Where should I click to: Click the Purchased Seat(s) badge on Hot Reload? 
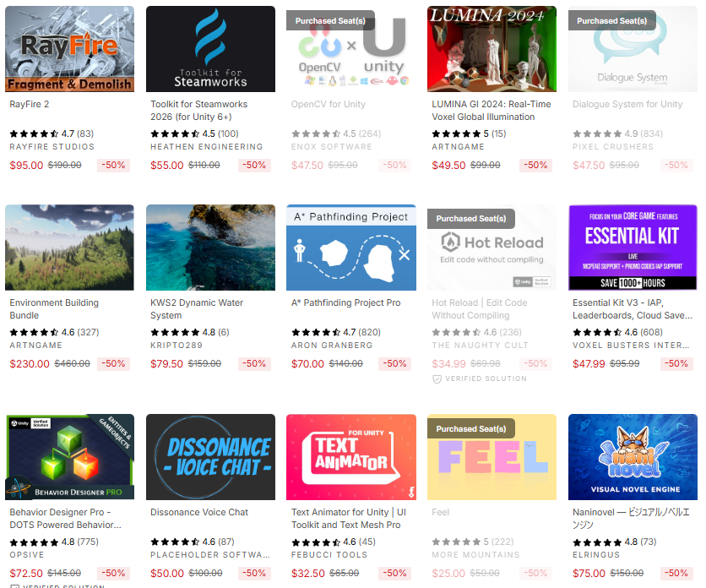pyautogui.click(x=471, y=219)
